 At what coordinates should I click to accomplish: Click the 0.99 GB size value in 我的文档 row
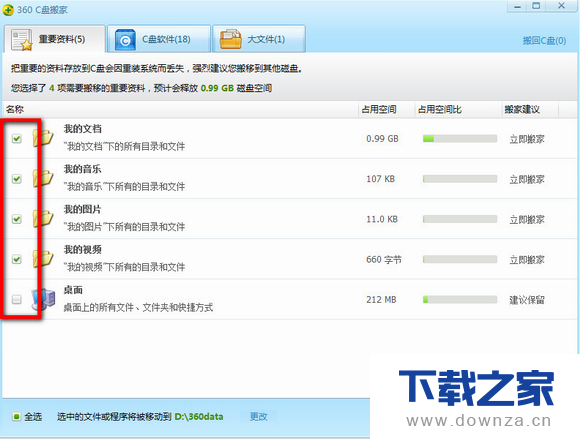(382, 139)
